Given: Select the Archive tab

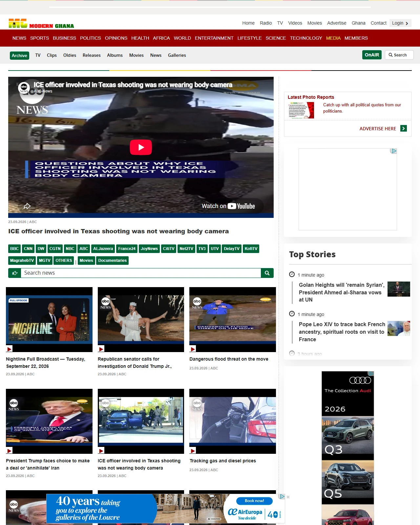Looking at the screenshot, I should point(19,55).
